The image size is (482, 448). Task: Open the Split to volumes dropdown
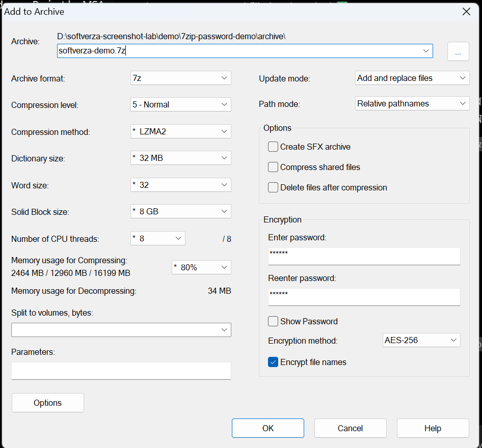(121, 330)
